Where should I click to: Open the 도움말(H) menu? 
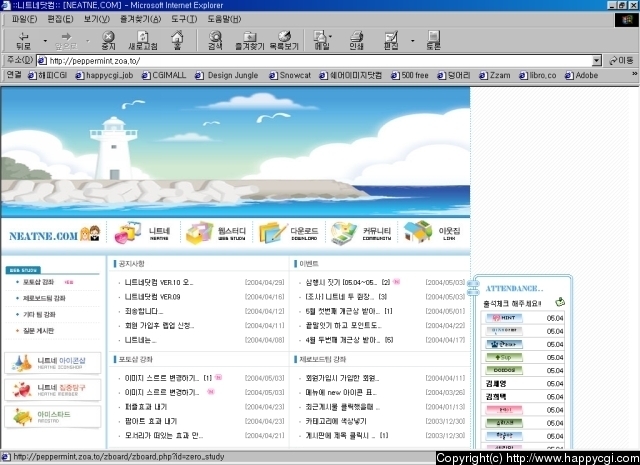pyautogui.click(x=224, y=19)
